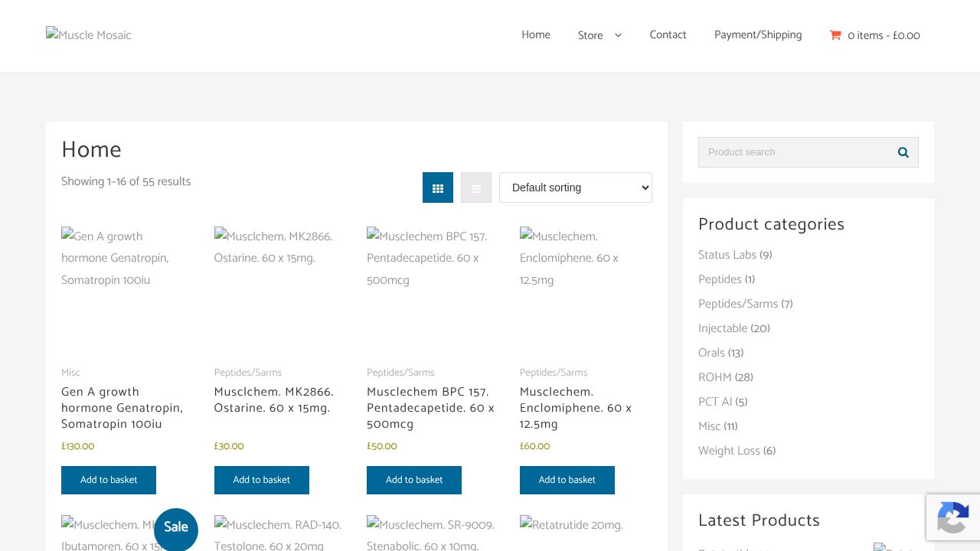Open Musclechem Enclomiphene product title
980x551 pixels.
click(576, 408)
